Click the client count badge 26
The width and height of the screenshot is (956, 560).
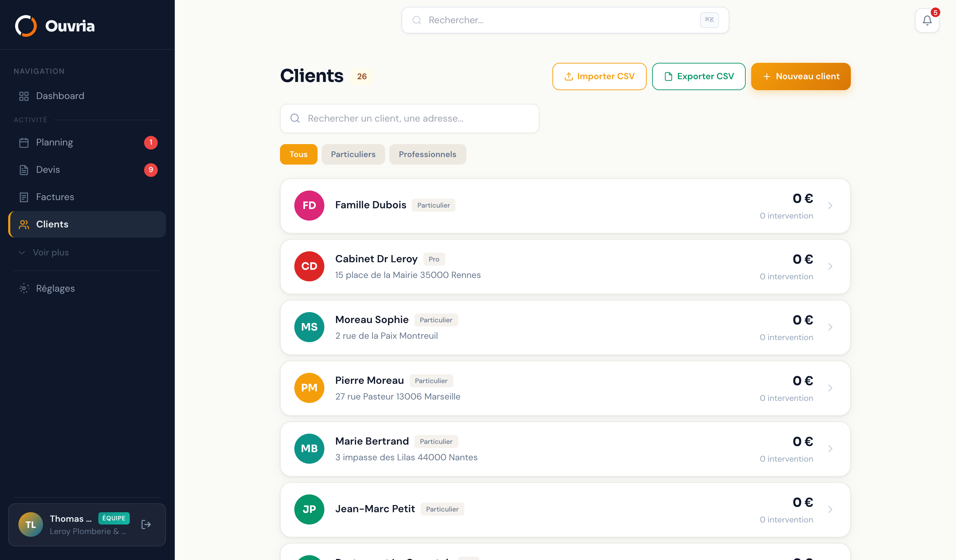tap(362, 76)
